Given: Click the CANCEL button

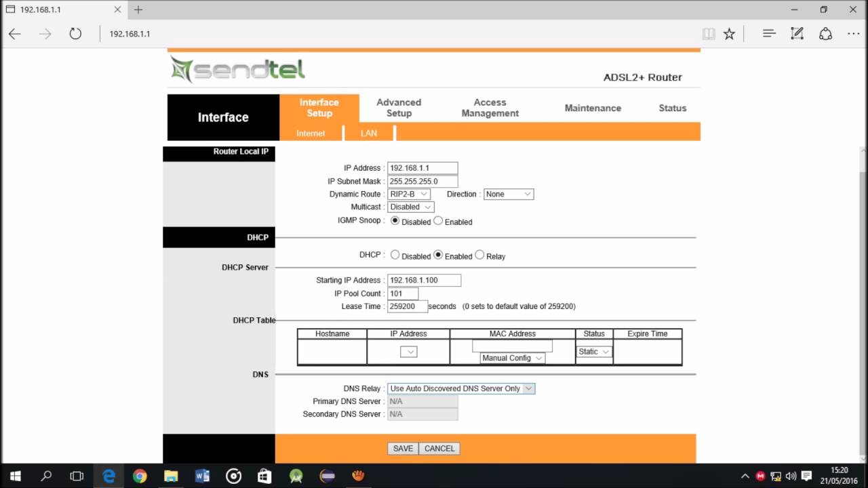Looking at the screenshot, I should [x=439, y=449].
